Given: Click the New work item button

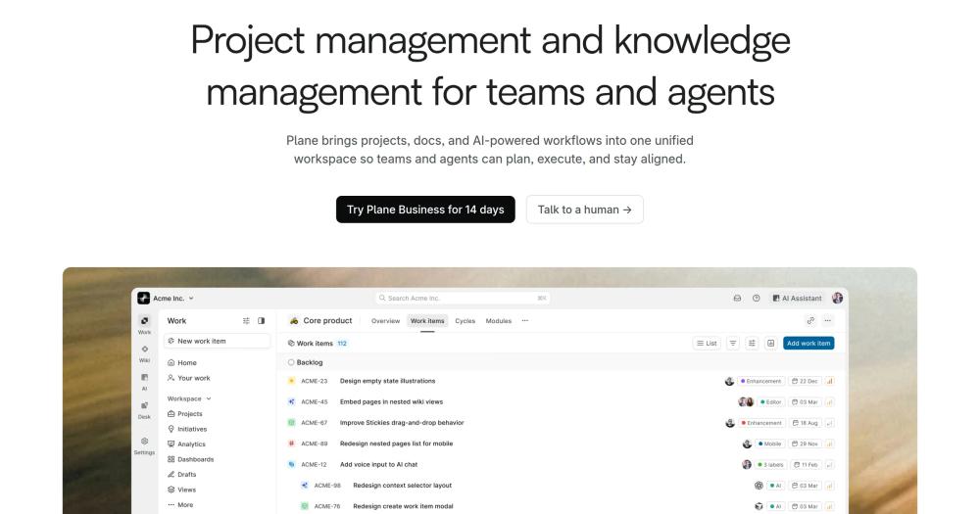Looking at the screenshot, I should (x=217, y=341).
